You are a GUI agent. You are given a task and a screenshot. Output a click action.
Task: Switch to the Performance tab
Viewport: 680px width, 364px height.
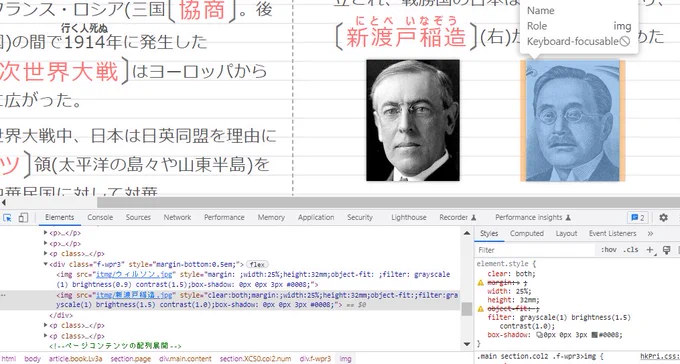click(x=224, y=217)
